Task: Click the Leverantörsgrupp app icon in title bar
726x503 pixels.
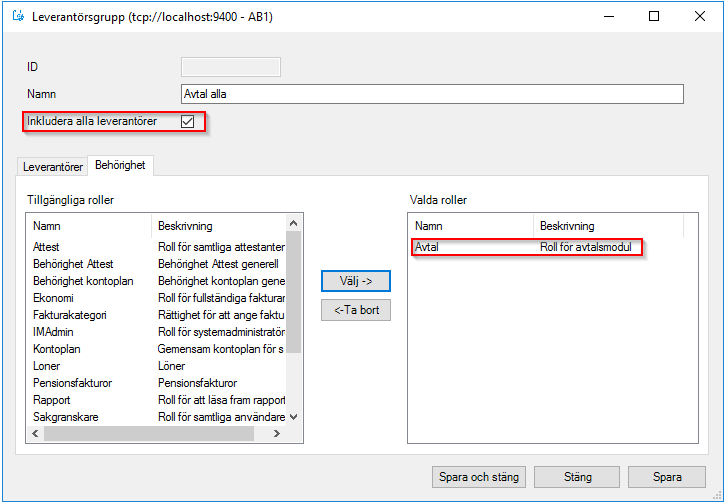Action: 17,17
